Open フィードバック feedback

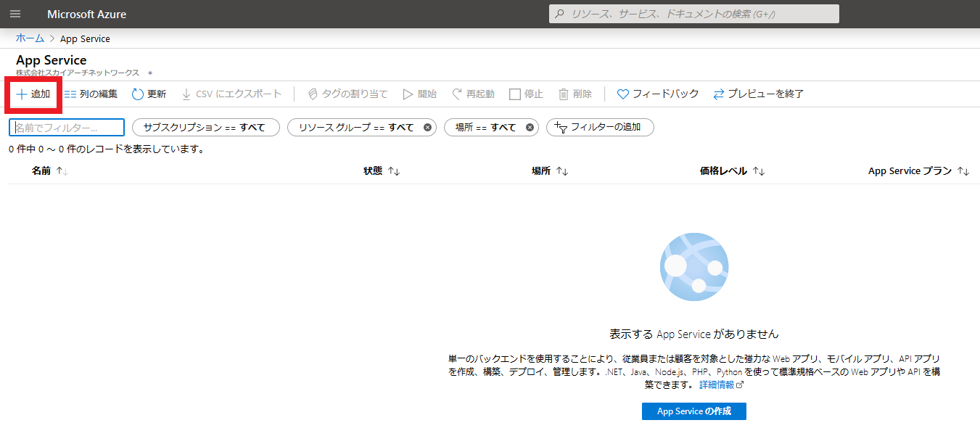(x=658, y=94)
